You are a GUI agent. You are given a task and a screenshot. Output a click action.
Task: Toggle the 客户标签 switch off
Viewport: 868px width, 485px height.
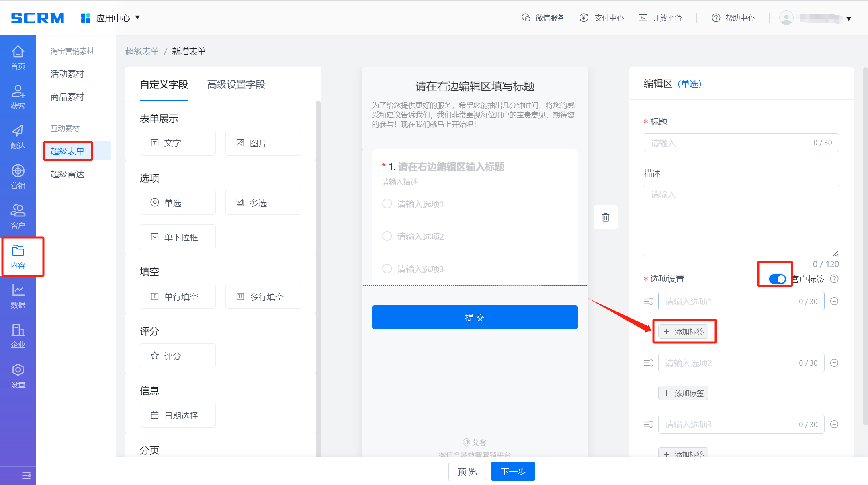777,279
